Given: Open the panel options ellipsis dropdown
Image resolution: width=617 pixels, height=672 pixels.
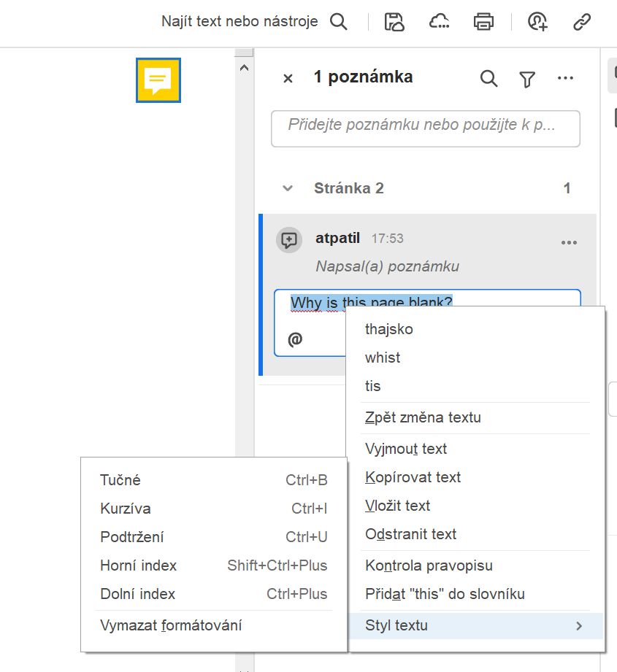Looking at the screenshot, I should 566,77.
